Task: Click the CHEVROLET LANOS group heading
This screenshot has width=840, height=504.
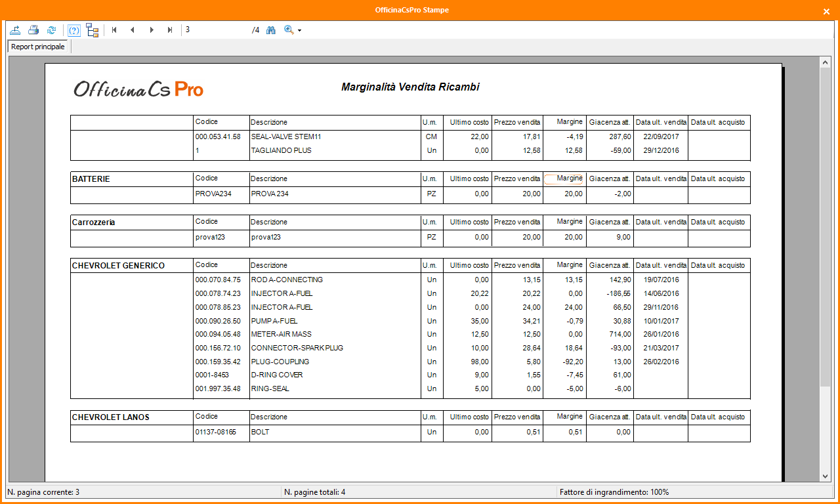Action: click(x=110, y=417)
